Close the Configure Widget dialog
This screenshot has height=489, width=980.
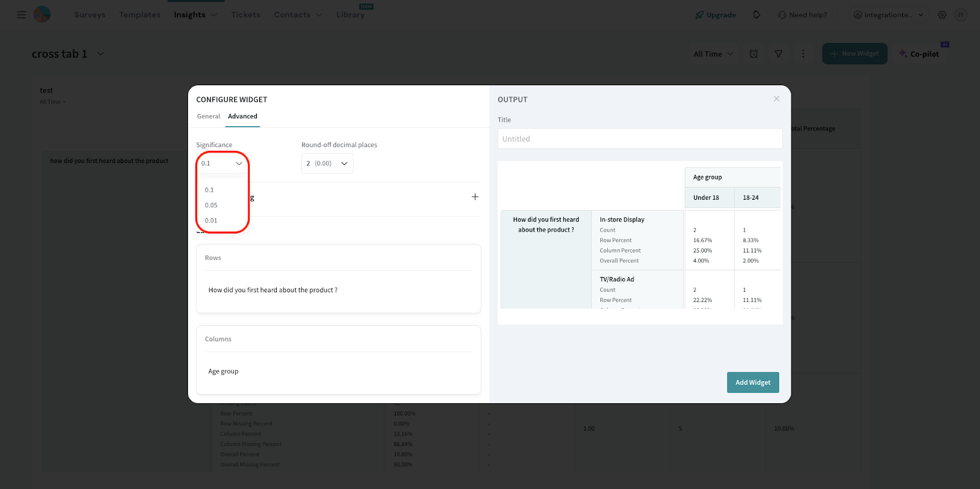click(x=776, y=99)
